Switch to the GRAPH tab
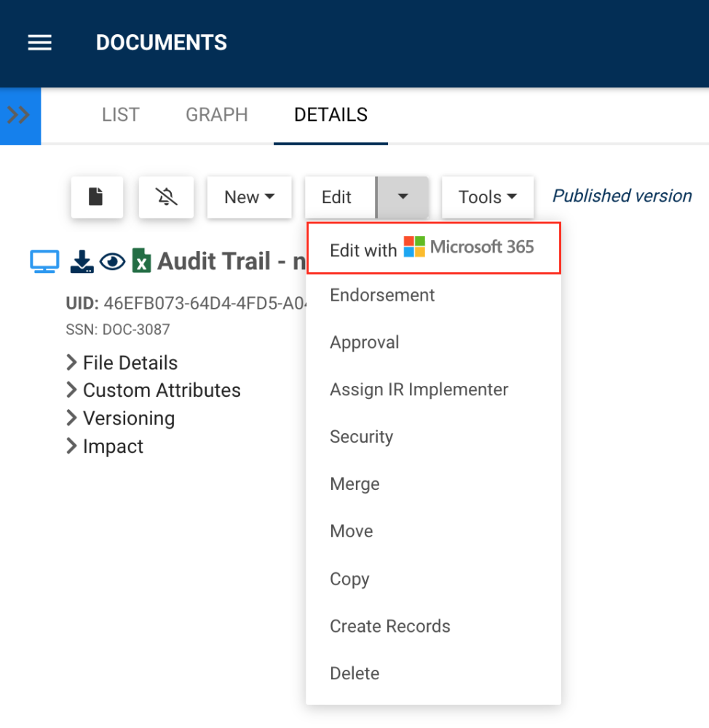 pos(216,114)
